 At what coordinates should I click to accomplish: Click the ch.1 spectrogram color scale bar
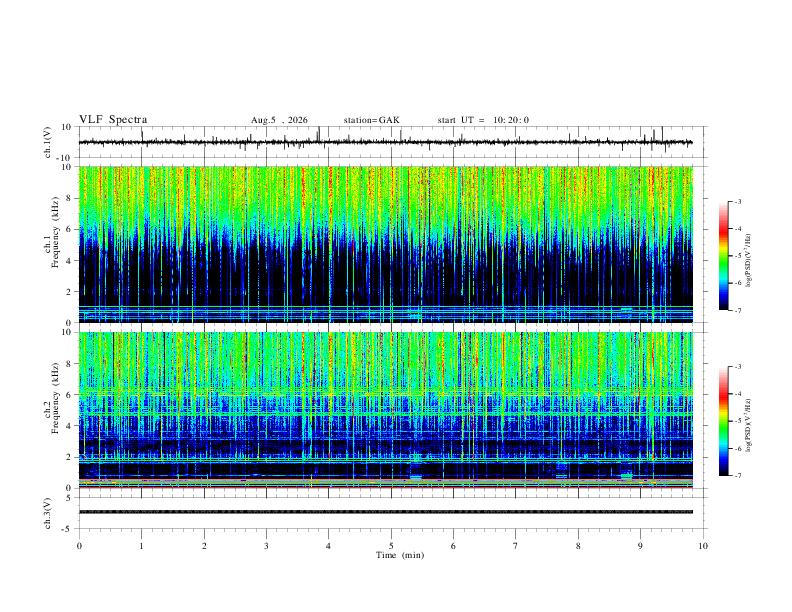[723, 256]
